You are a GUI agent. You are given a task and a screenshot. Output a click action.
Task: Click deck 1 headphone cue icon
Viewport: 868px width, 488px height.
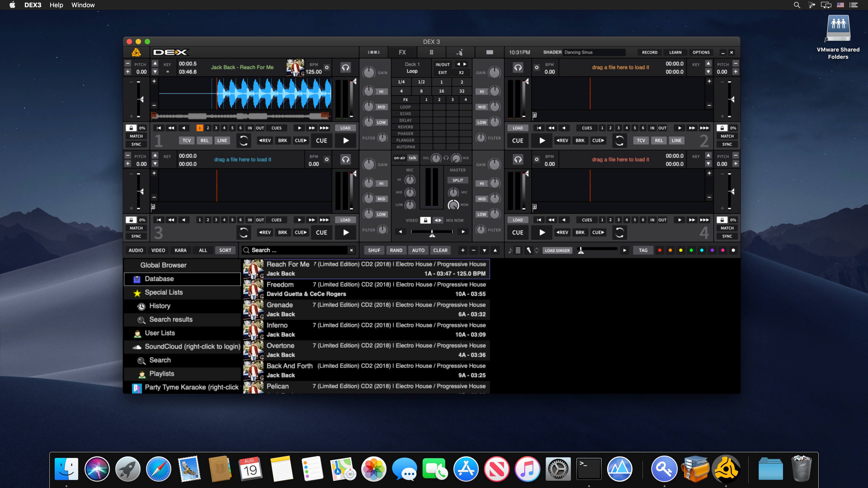(x=345, y=67)
